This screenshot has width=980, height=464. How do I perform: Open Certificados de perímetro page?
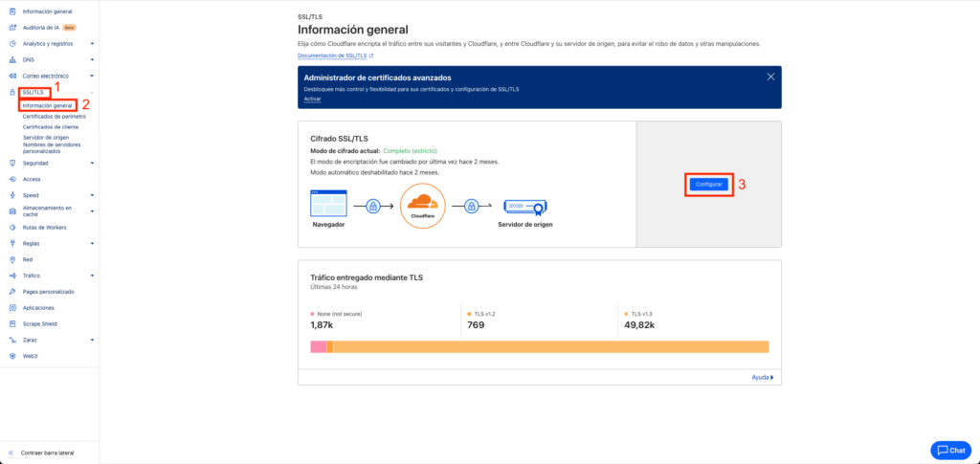(x=55, y=116)
